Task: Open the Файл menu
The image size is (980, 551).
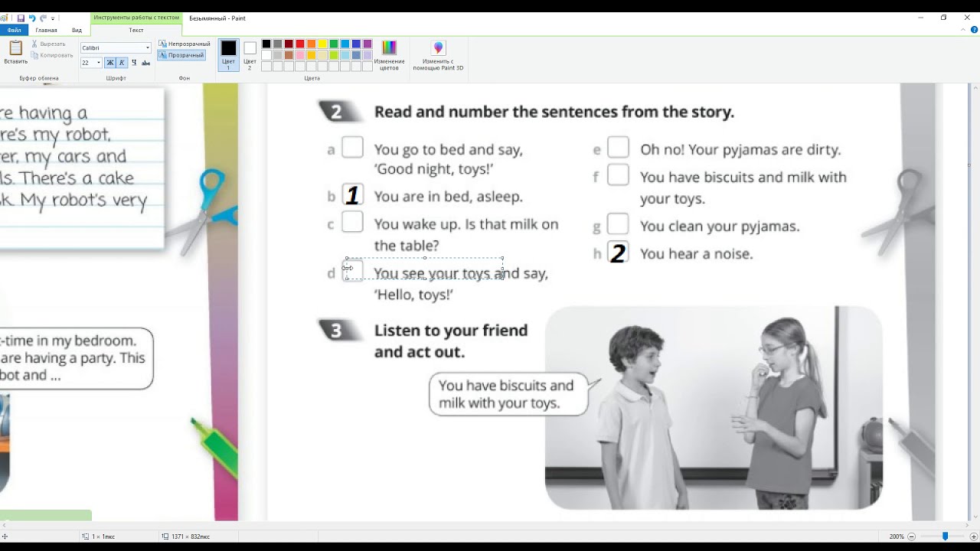Action: [x=14, y=30]
